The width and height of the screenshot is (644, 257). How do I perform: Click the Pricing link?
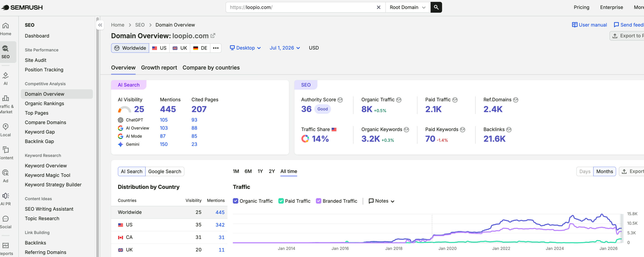(581, 7)
